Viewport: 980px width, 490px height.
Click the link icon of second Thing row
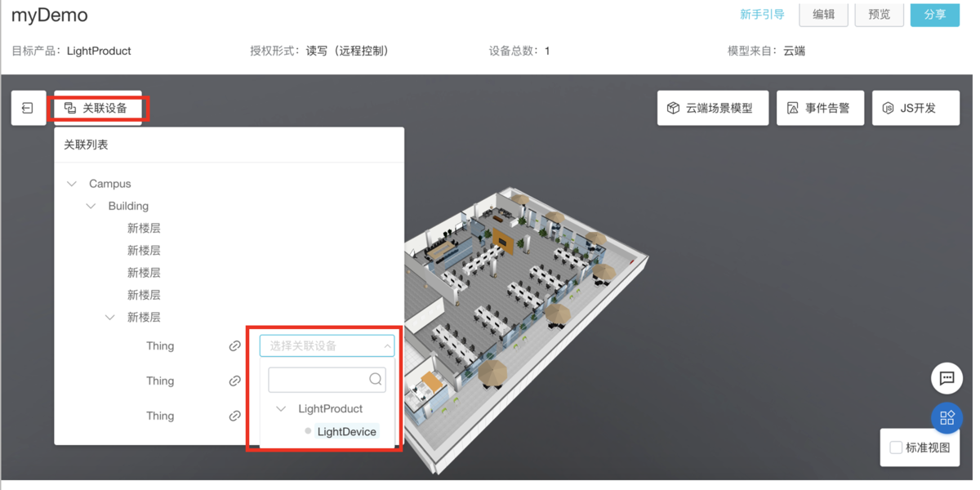click(x=234, y=381)
